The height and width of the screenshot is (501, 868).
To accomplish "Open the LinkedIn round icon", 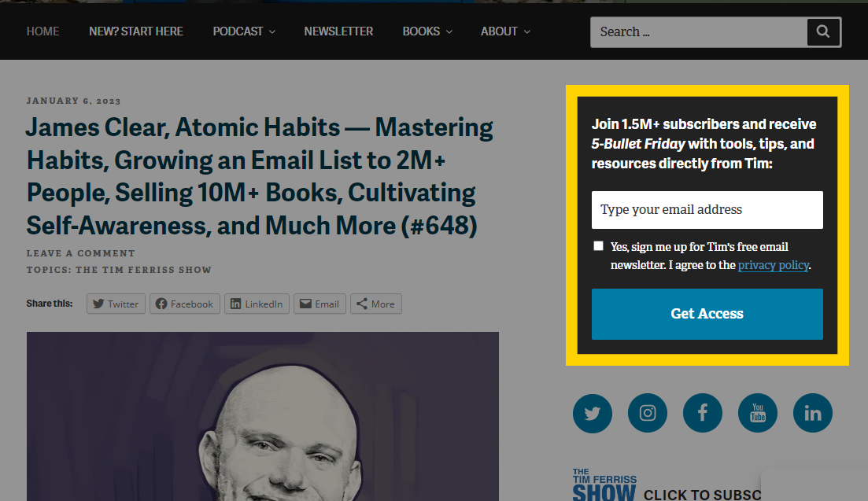I will click(x=813, y=413).
